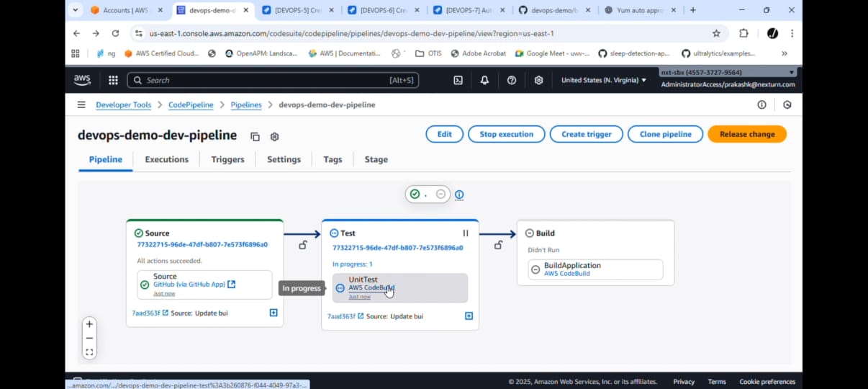Open BuildApplication AWS CodeBuild link

(x=567, y=274)
